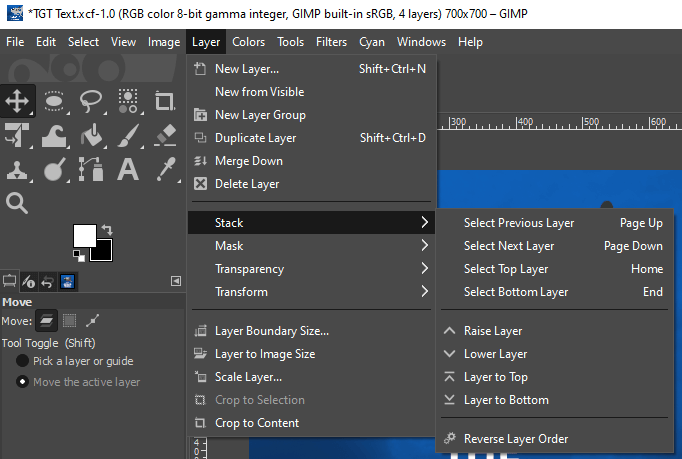Image resolution: width=682 pixels, height=459 pixels.
Task: Set Move mode to path
Action: pyautogui.click(x=92, y=321)
